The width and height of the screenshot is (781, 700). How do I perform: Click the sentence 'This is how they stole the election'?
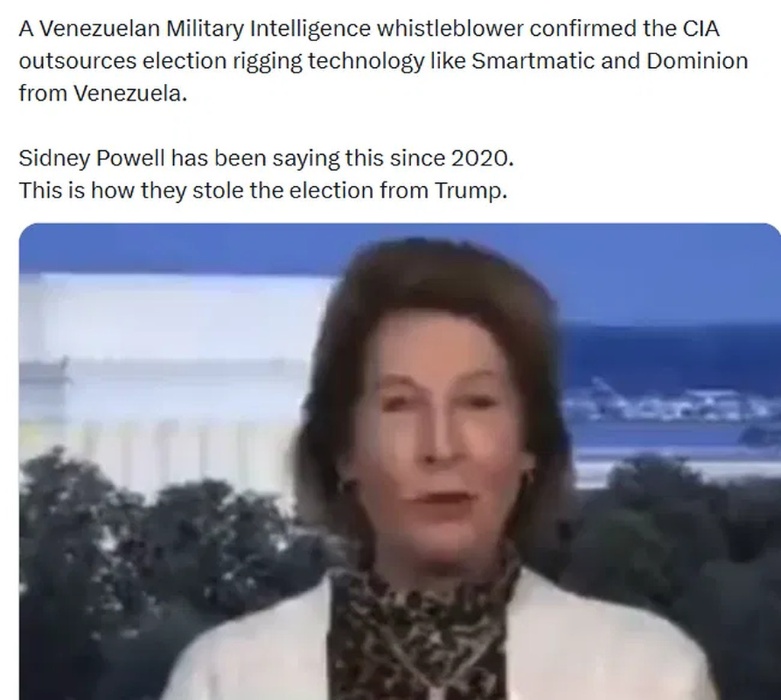tap(263, 191)
